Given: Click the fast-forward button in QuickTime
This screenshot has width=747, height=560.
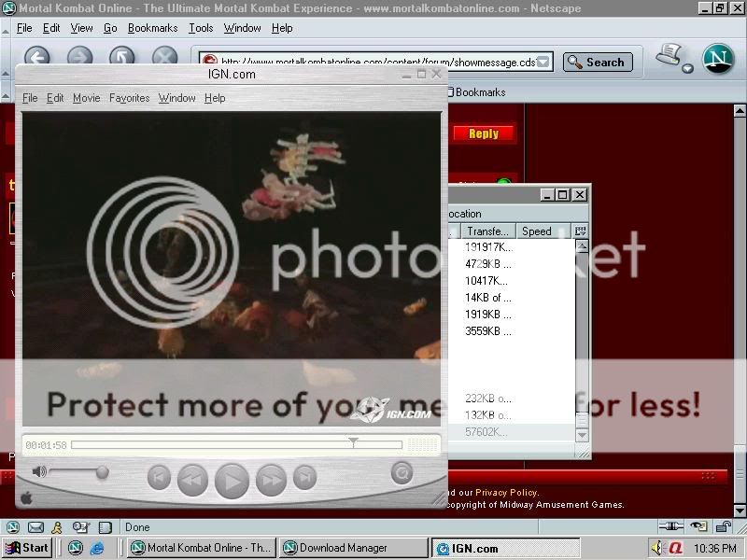Looking at the screenshot, I should pyautogui.click(x=271, y=479).
